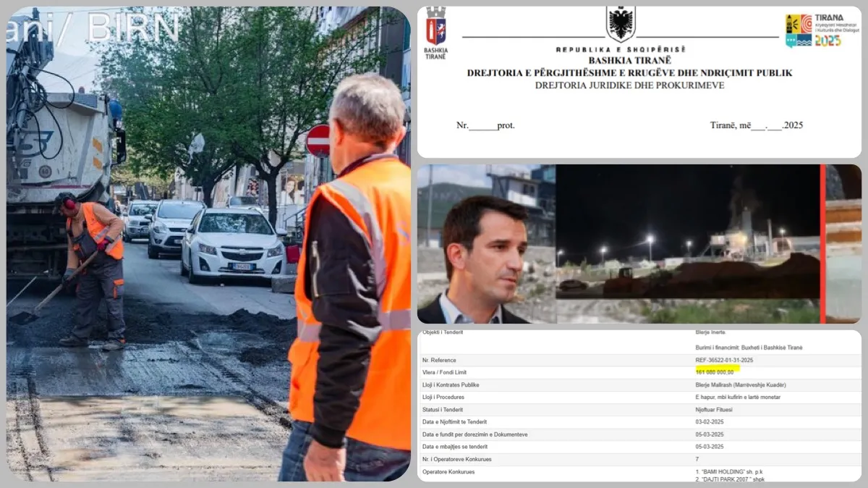The height and width of the screenshot is (488, 868).
Task: Click operator '1. "BAMI HOLDING" sh. p.k'
Action: [x=728, y=472]
